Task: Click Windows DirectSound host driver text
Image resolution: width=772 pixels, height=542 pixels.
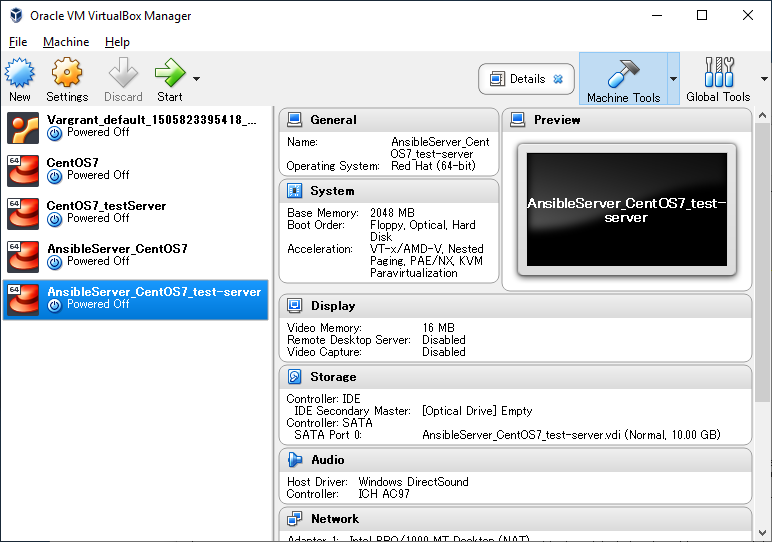Action: [414, 482]
